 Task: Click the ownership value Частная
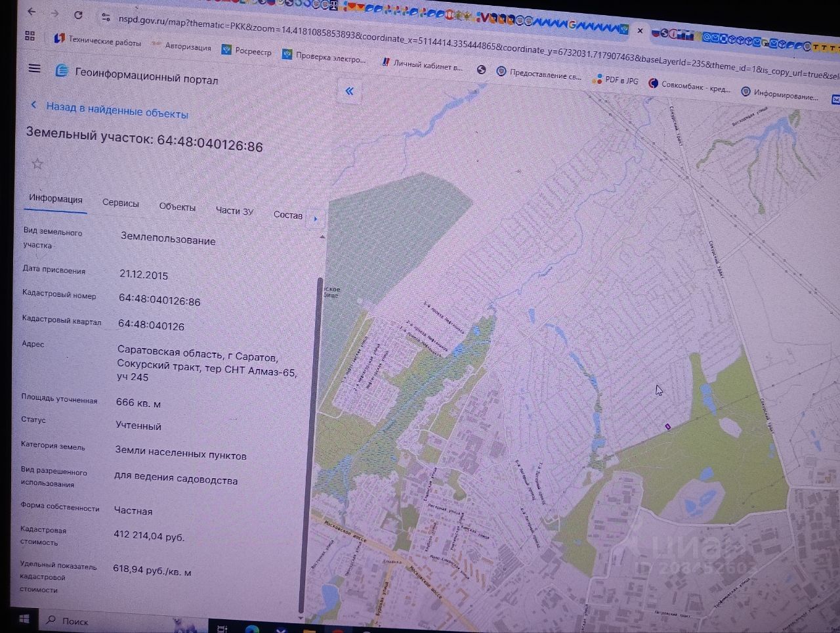[x=133, y=510]
